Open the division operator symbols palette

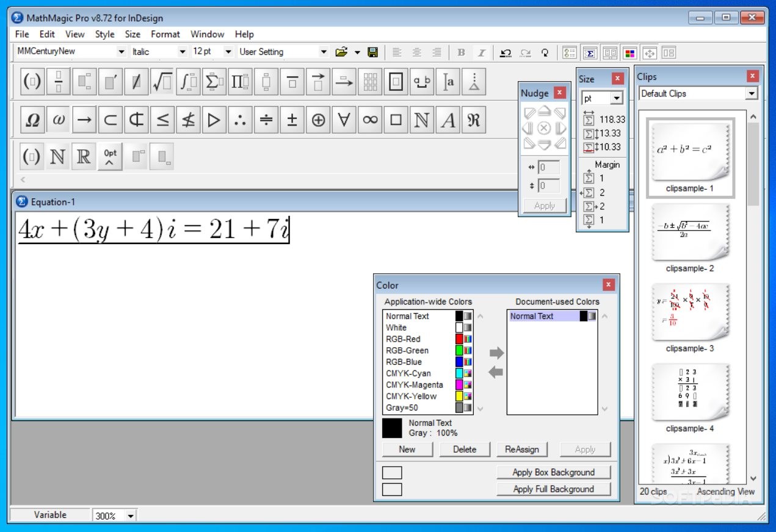[x=266, y=120]
